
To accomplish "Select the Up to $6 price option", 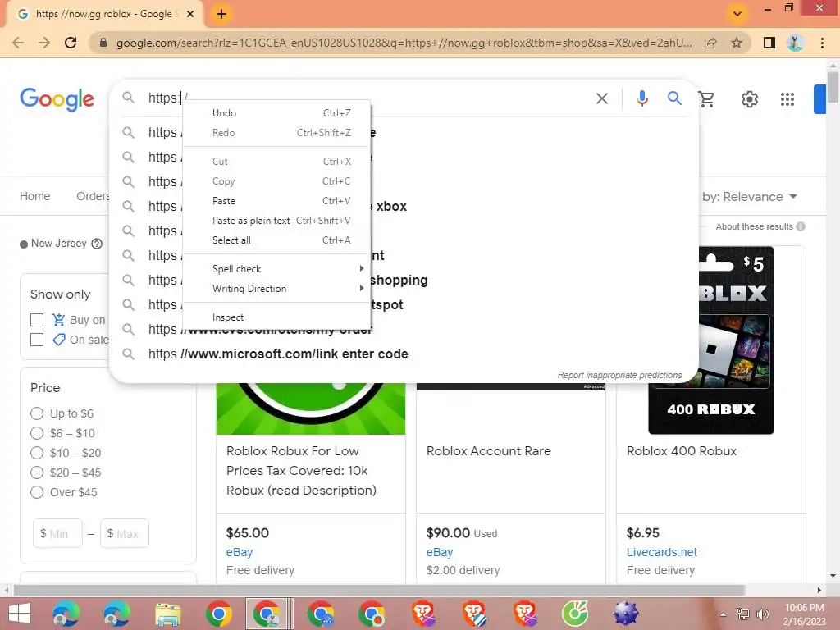I will click(x=36, y=413).
